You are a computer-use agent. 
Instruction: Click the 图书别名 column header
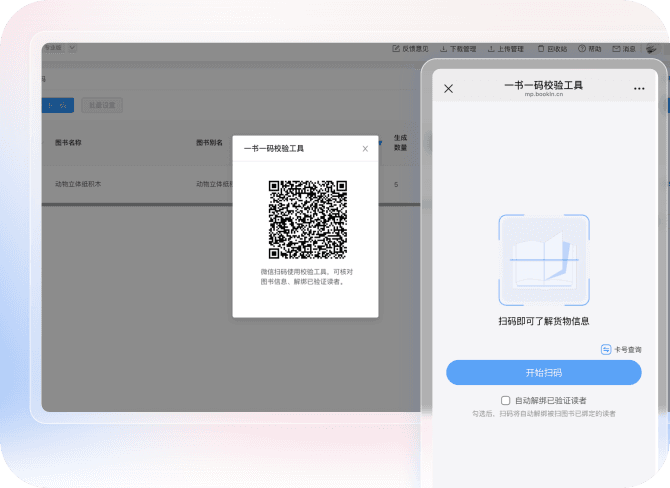209,143
